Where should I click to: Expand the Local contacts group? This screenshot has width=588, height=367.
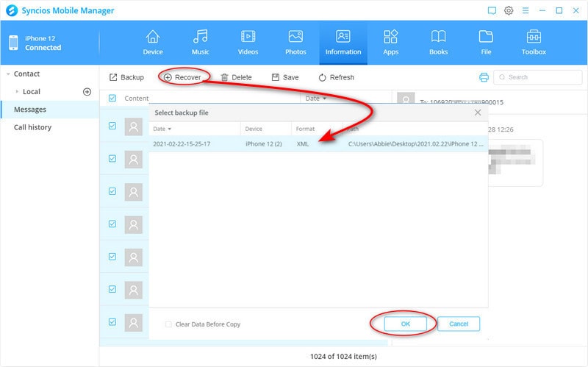pos(17,91)
